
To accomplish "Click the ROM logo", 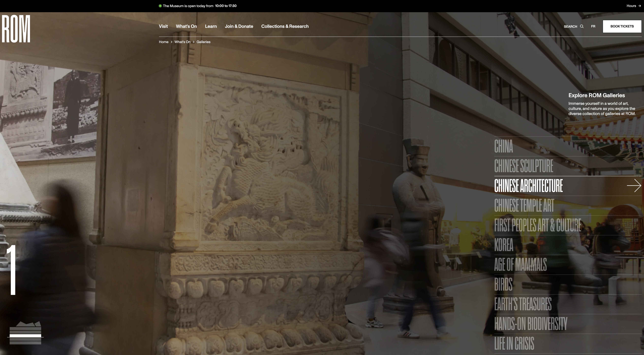I will 16,29.
